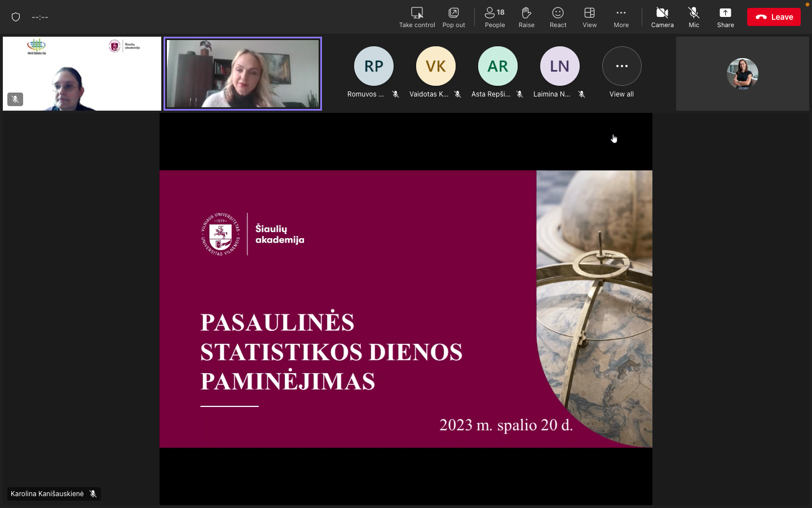Select the RP Romuvos participant avatar

pyautogui.click(x=373, y=66)
